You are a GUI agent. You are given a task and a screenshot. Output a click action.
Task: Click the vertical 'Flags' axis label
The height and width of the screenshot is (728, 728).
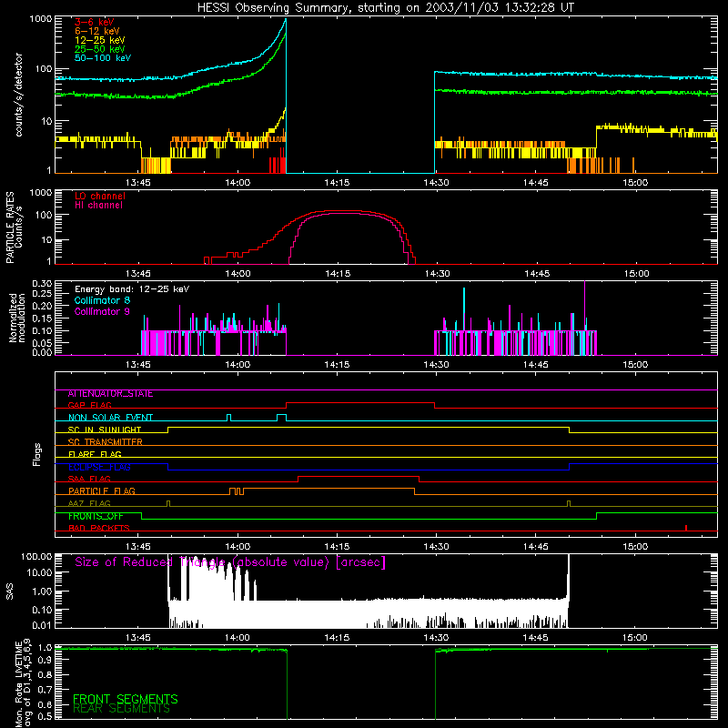click(37, 454)
